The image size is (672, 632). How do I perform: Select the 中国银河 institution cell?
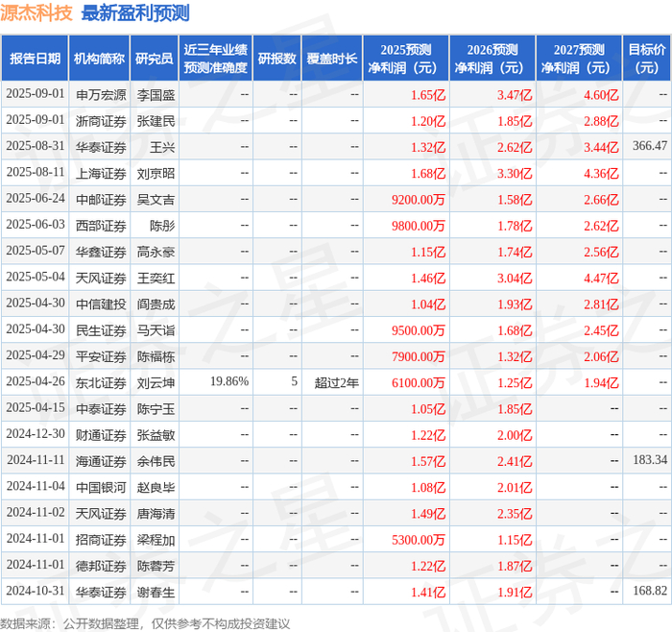click(x=101, y=487)
